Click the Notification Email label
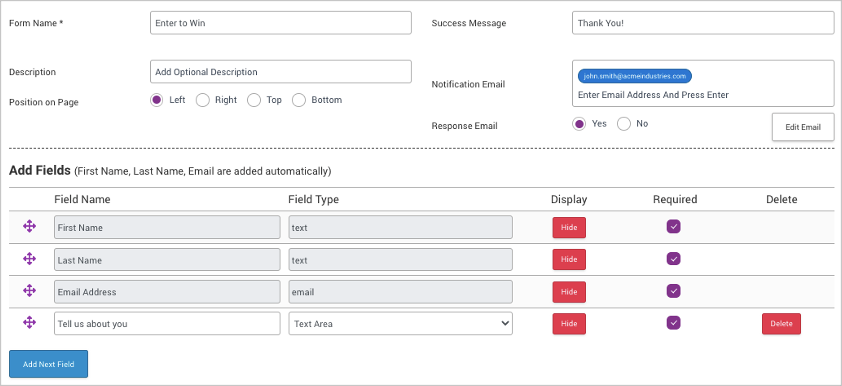Image resolution: width=842 pixels, height=386 pixels. pyautogui.click(x=468, y=84)
